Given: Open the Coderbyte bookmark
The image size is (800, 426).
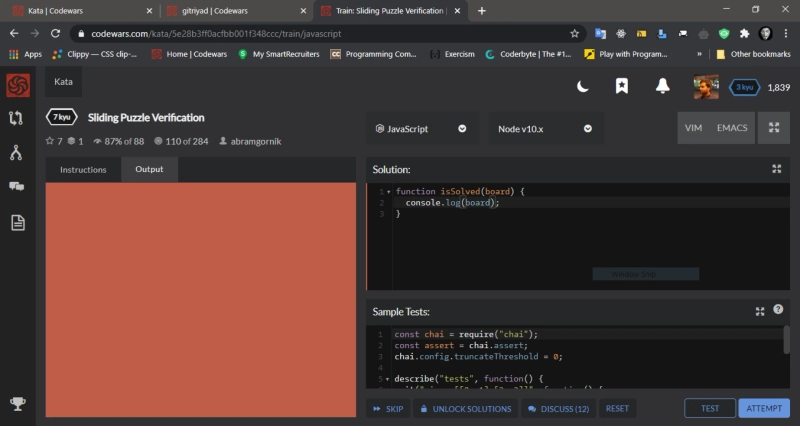Looking at the screenshot, I should click(528, 54).
